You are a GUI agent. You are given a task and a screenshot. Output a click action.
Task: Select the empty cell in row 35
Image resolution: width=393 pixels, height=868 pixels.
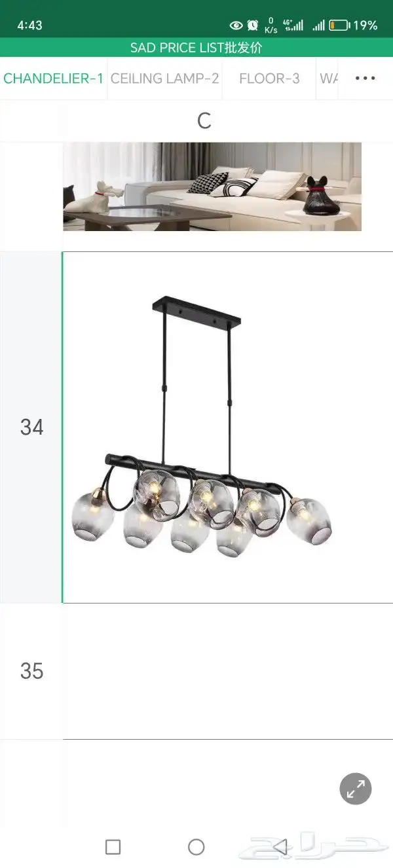click(228, 671)
